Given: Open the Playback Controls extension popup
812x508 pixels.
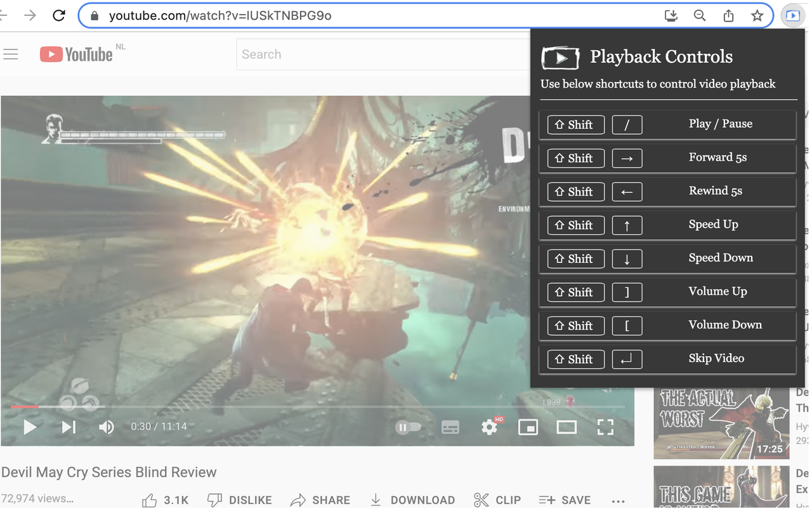Looking at the screenshot, I should point(792,15).
